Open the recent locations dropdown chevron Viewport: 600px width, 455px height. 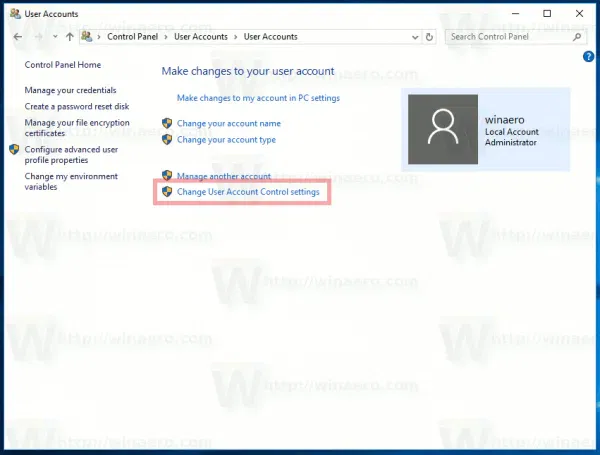click(55, 37)
